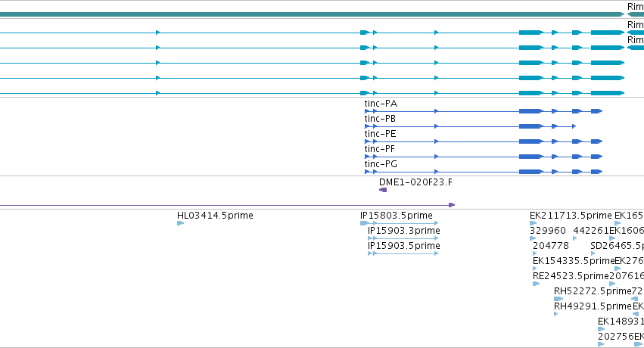Click the large exon block of tinc-PA
Image resolution: width=644 pixels, height=348 pixels.
pos(530,111)
